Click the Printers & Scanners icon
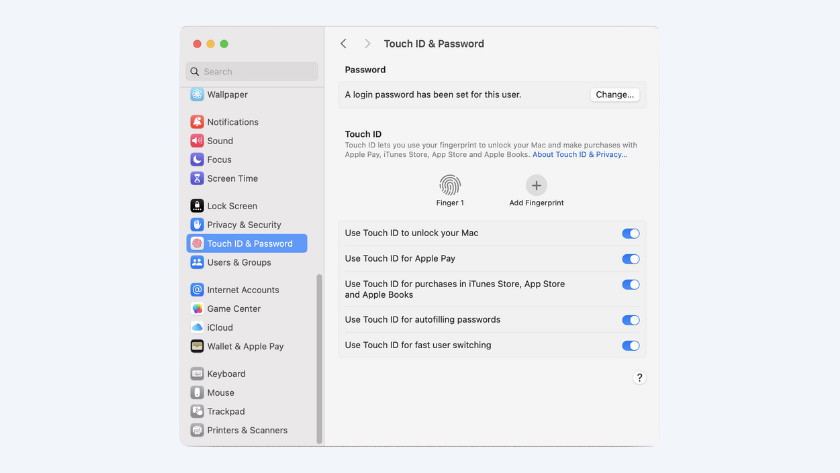This screenshot has height=473, width=840. (x=197, y=430)
